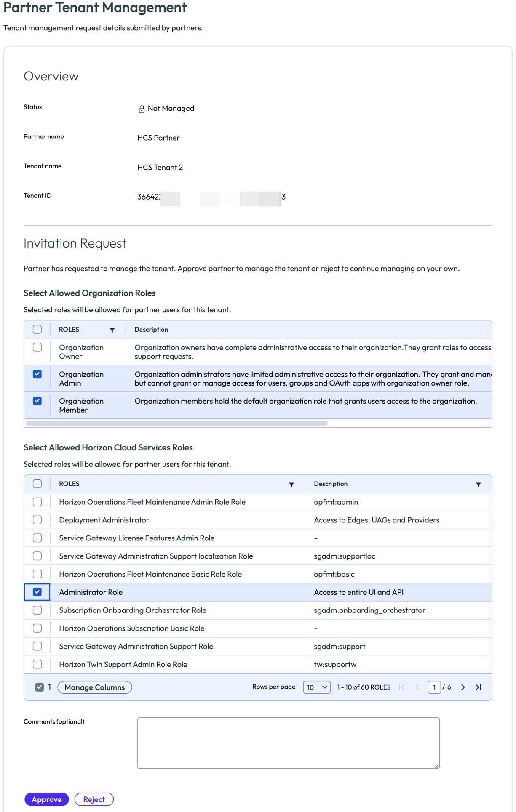Screen dimensions: 516x812
Task: Click the Deployment Administrator role name
Action: tap(104, 520)
